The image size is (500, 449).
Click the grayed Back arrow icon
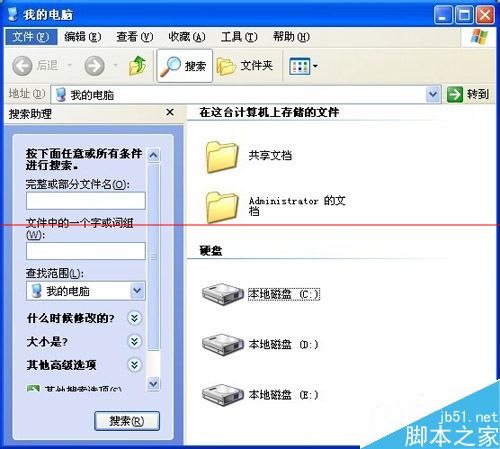tap(22, 66)
